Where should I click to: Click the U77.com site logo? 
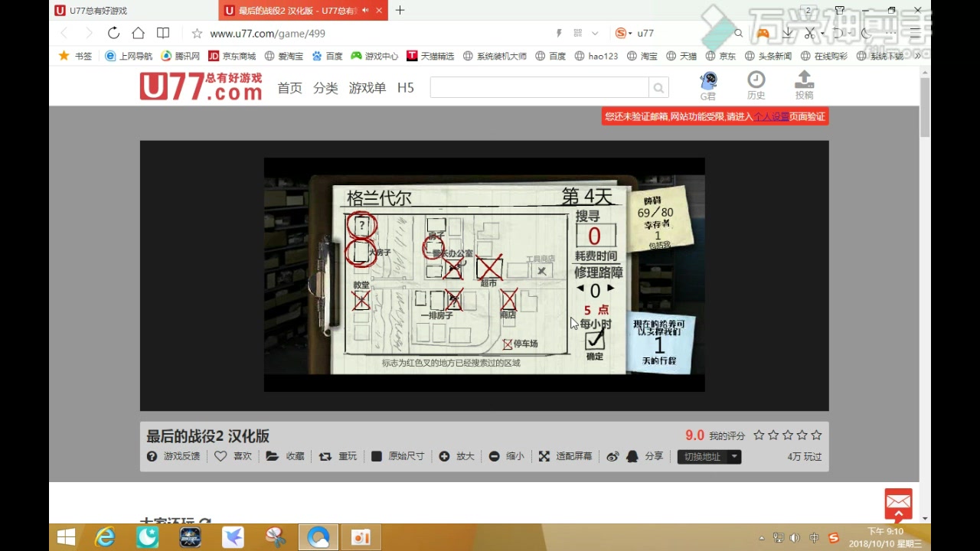point(201,86)
